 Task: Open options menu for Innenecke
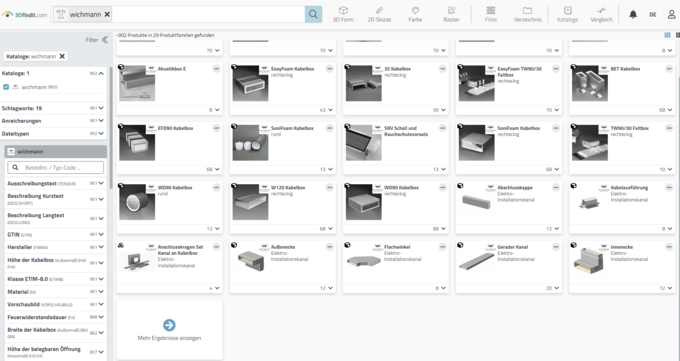tap(669, 247)
